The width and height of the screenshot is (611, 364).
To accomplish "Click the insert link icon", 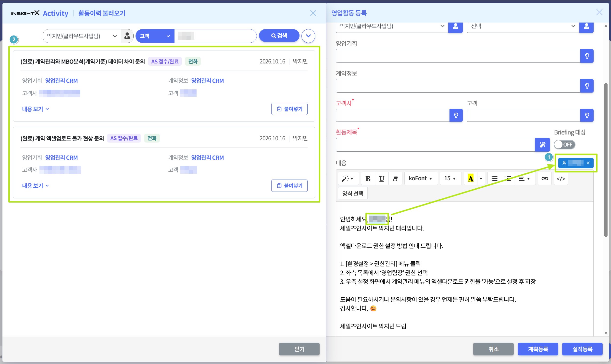I will point(545,179).
